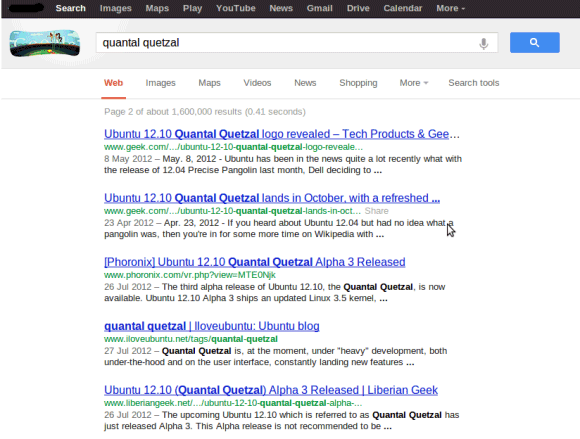Open Calendar in top black bar
The image size is (580, 439).
(402, 8)
